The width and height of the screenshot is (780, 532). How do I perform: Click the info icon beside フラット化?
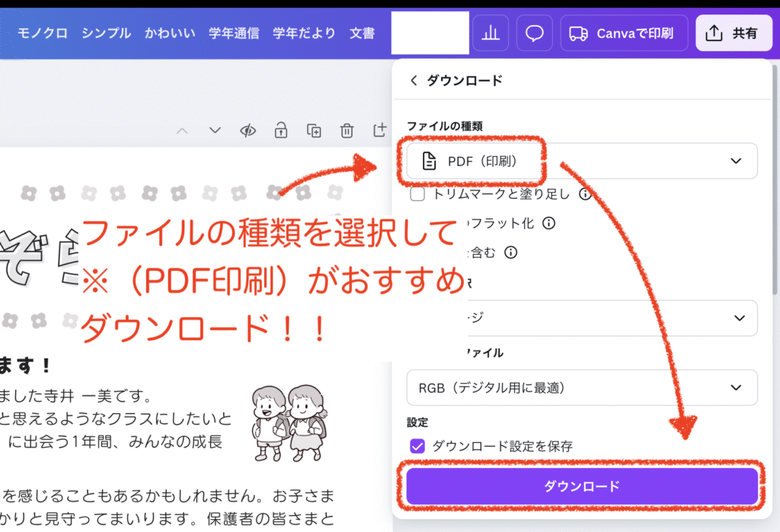548,223
